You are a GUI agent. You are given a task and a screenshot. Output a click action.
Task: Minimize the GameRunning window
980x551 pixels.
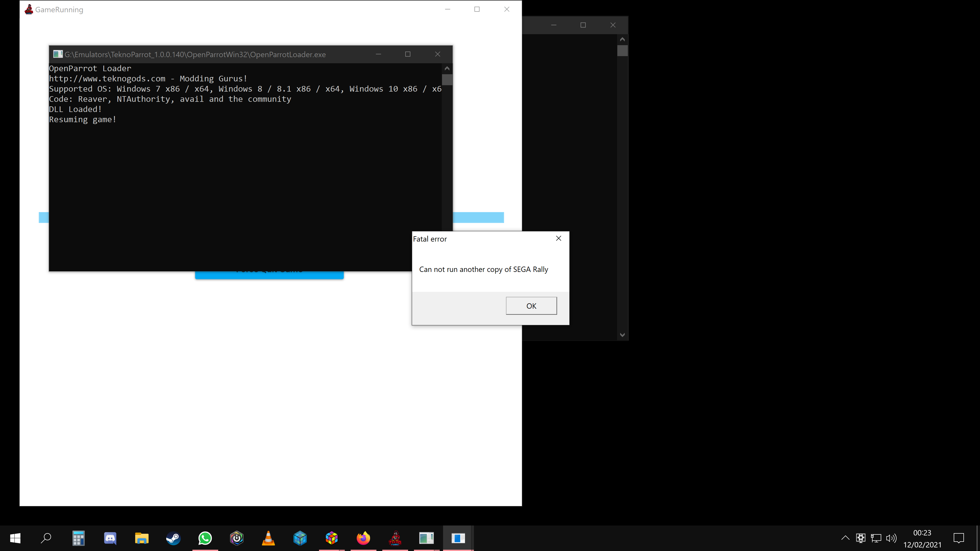(x=447, y=9)
